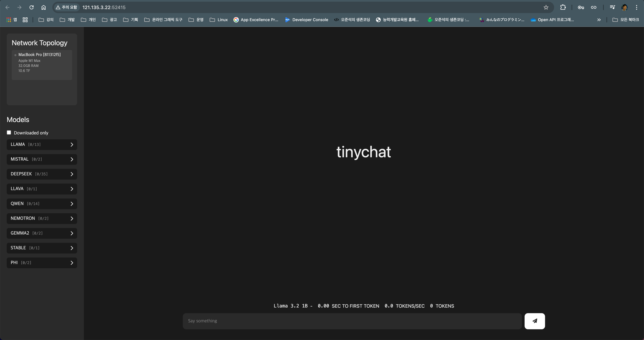644x340 pixels.
Task: Click the Network Topology heading
Action: point(40,43)
